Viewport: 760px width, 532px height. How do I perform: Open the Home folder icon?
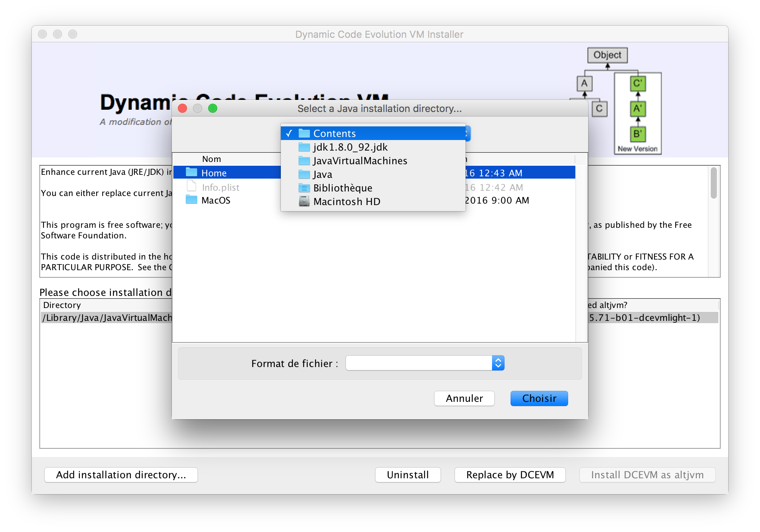click(x=192, y=172)
